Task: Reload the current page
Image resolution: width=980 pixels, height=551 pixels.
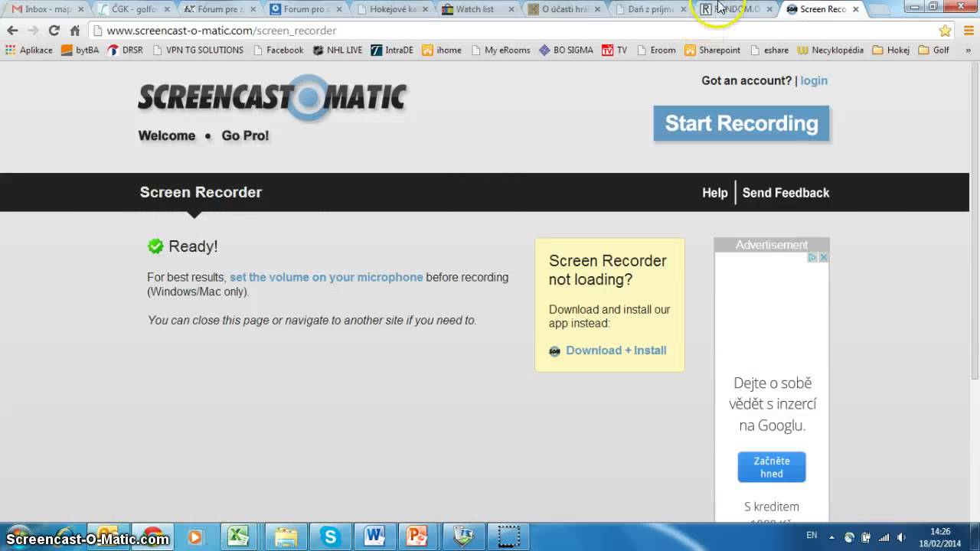Action: pyautogui.click(x=54, y=31)
